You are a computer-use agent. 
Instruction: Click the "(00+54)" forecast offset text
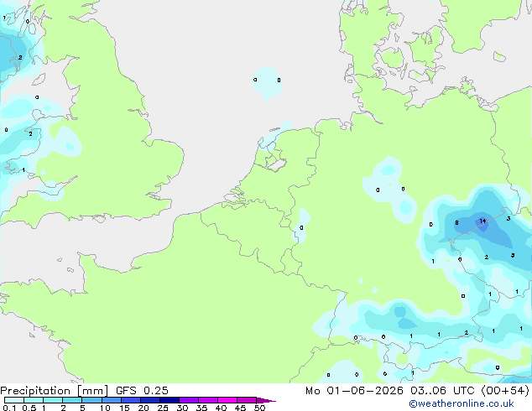pyautogui.click(x=505, y=391)
